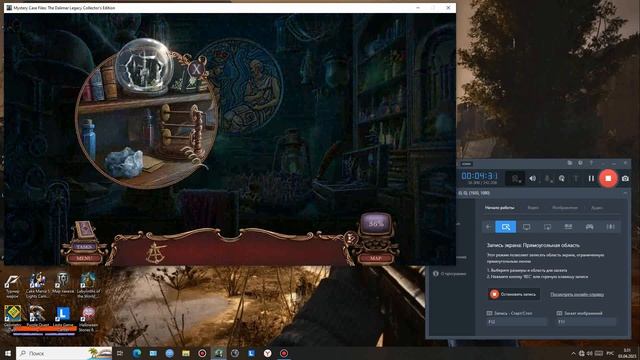Go back with the recorder mode arrow
This screenshot has height=360, width=640.
(489, 227)
